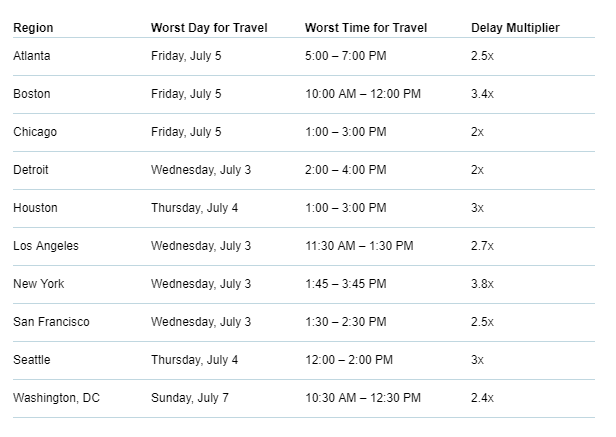Select the Detroit row label
The image size is (616, 437).
(x=31, y=170)
